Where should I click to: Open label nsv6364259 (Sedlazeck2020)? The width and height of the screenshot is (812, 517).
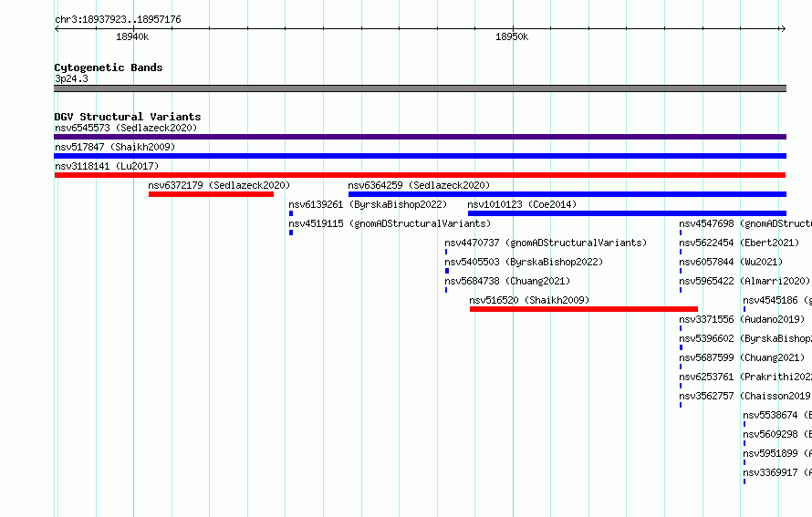(419, 185)
